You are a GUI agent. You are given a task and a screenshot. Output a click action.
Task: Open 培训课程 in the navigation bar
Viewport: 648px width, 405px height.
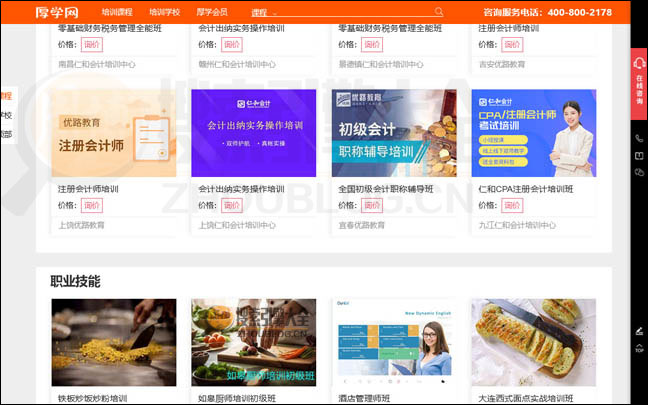(x=117, y=12)
